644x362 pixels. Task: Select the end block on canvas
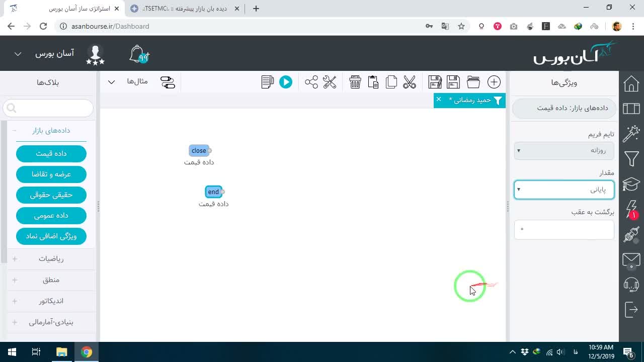click(x=213, y=192)
